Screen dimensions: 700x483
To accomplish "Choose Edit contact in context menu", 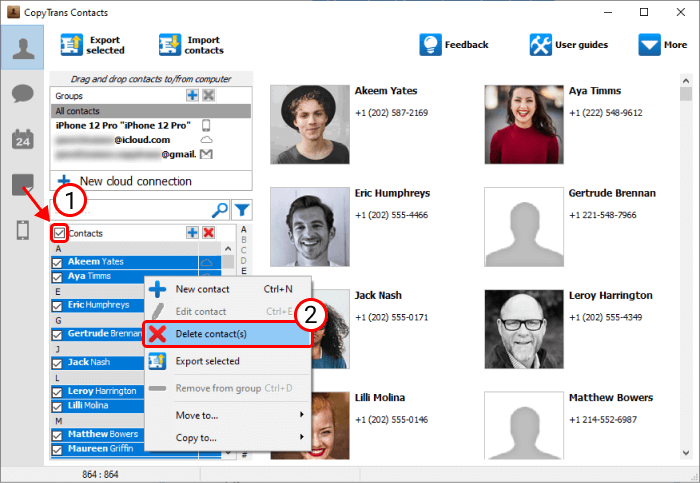I will tap(228, 312).
